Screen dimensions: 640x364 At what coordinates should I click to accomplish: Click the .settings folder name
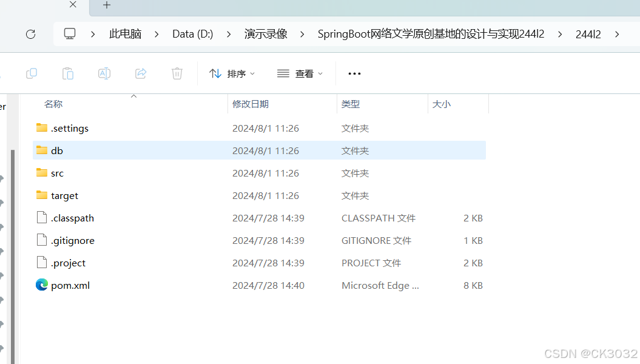click(x=70, y=129)
